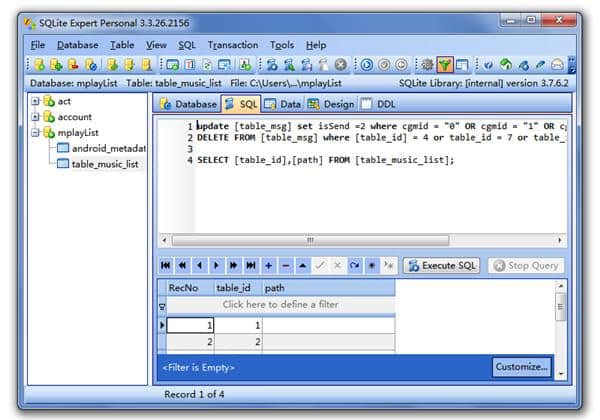Collapse the mplayList database node
This screenshot has height=420, width=600.
coord(35,133)
